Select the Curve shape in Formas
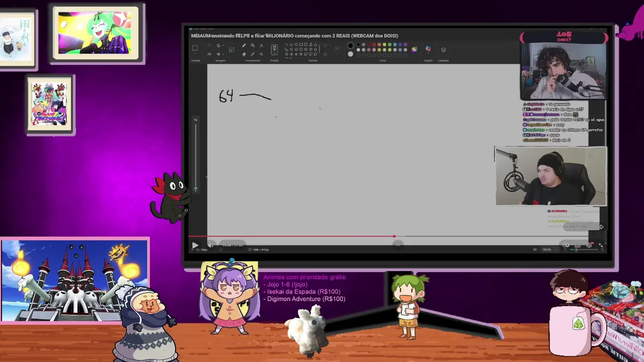644x362 pixels. pyautogui.click(x=291, y=44)
